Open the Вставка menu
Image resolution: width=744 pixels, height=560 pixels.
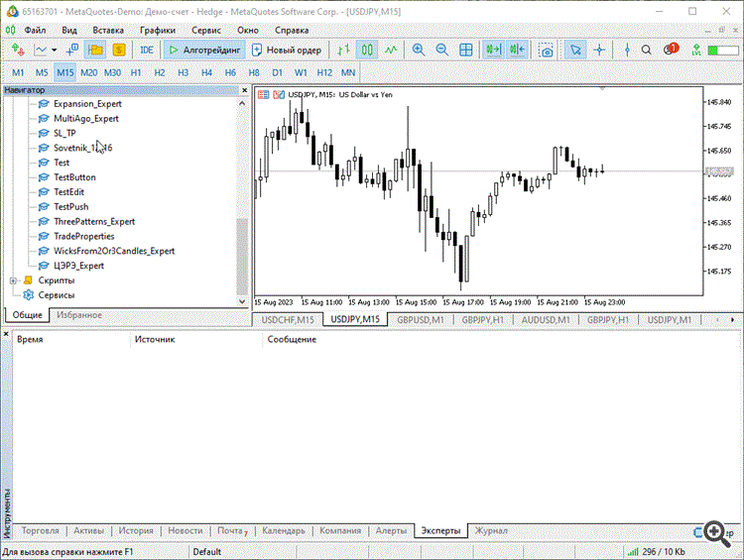pyautogui.click(x=108, y=30)
